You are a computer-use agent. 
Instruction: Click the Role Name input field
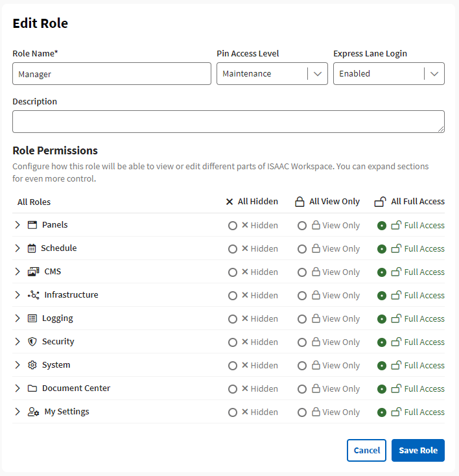coord(112,74)
